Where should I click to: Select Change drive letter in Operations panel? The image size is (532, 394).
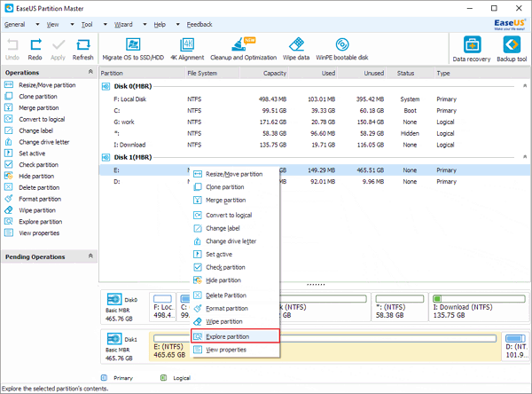tap(37, 142)
